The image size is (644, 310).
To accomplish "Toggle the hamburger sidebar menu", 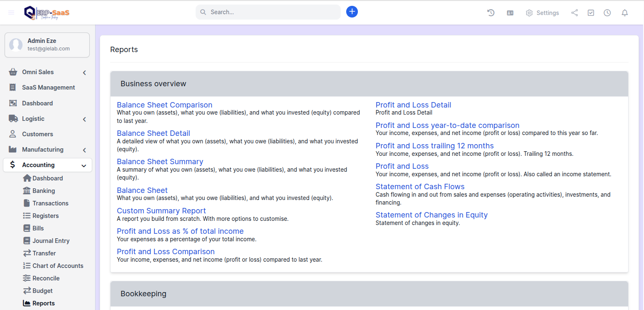I will click(11, 12).
